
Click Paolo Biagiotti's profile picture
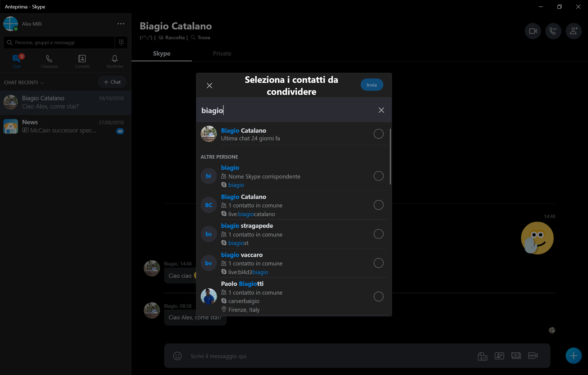[209, 297]
